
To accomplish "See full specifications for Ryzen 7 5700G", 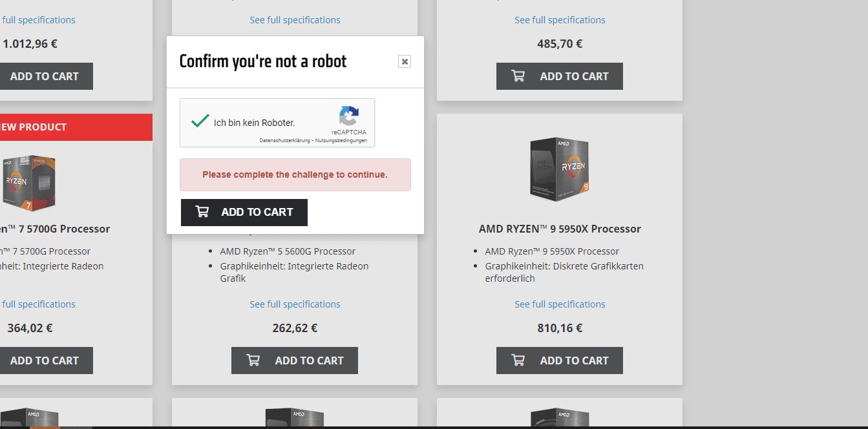I will coord(39,304).
